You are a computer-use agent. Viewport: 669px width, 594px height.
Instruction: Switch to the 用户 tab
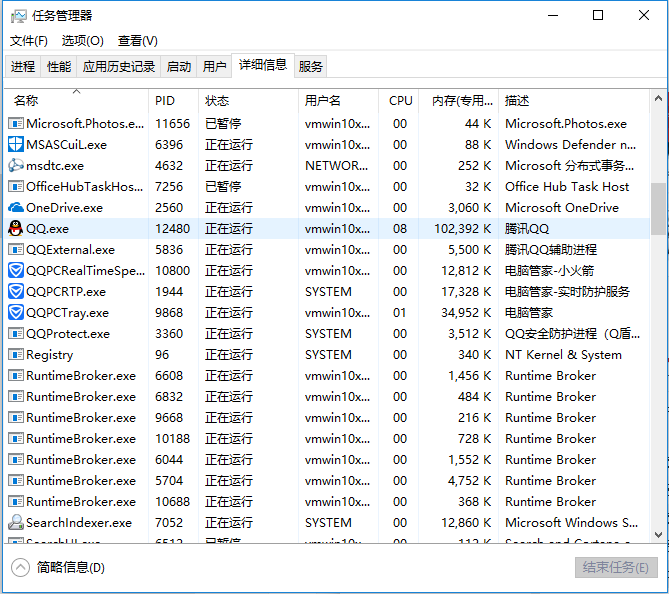point(214,67)
